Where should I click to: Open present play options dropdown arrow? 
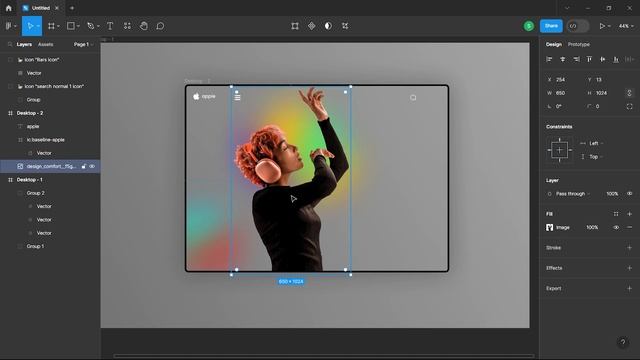pyautogui.click(x=609, y=26)
